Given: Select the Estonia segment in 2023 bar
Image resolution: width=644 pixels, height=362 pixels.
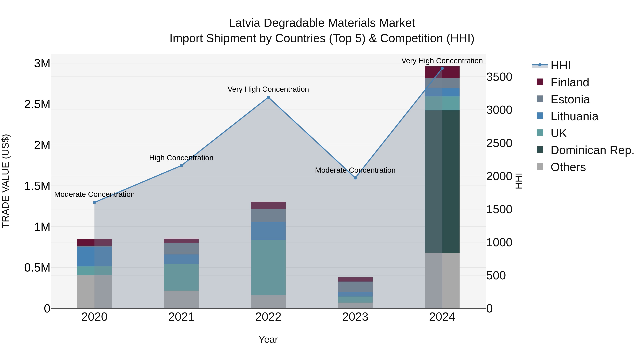Looking at the screenshot, I should click(355, 287).
